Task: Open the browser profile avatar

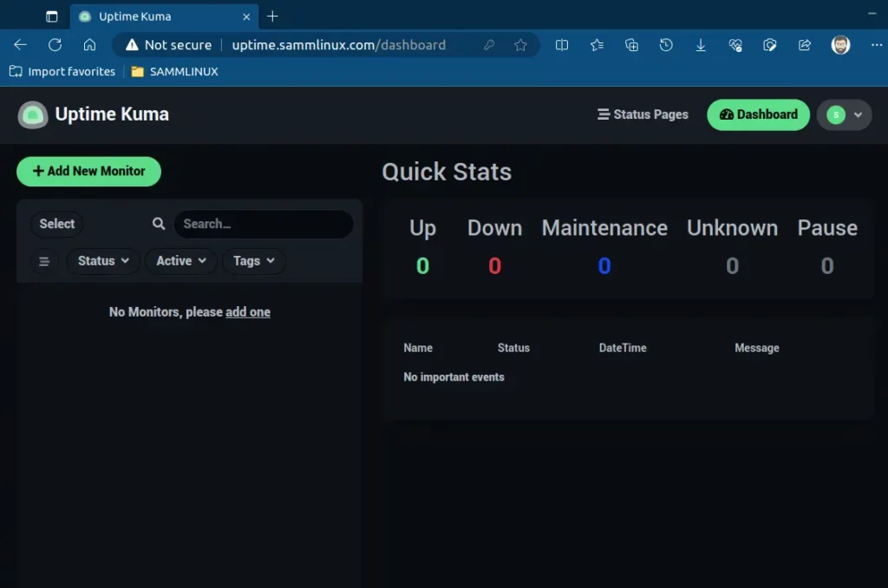Action: 840,45
